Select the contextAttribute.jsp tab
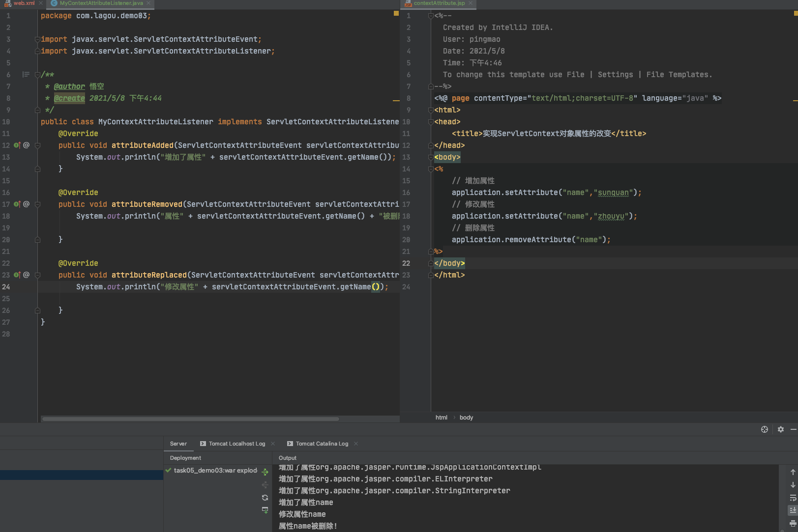798x532 pixels. 439,3
